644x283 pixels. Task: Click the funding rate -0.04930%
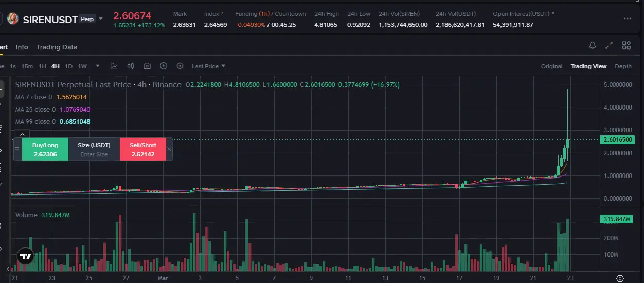[x=251, y=25]
